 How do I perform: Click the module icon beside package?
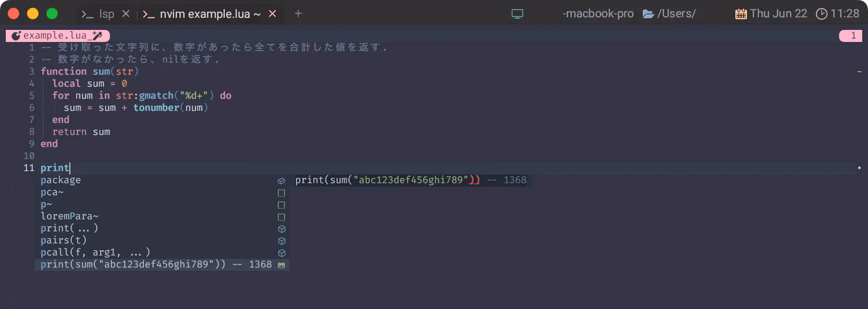(x=282, y=181)
